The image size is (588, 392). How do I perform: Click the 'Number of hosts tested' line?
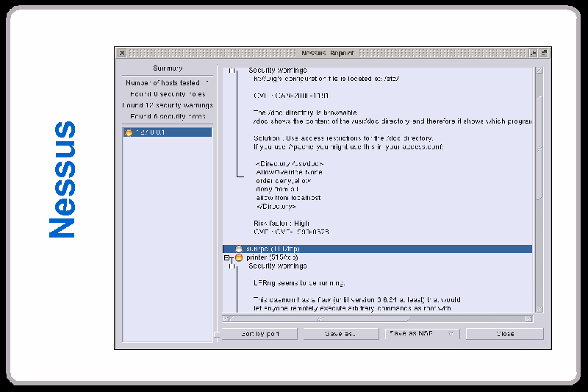(x=167, y=83)
